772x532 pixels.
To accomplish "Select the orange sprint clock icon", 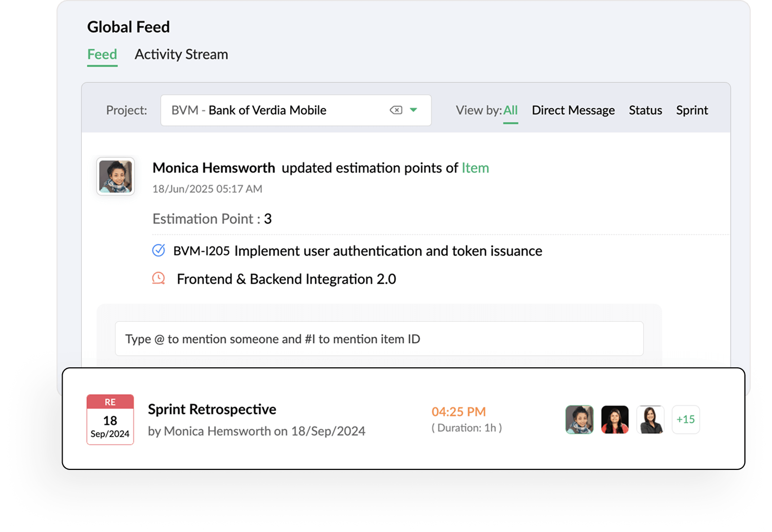I will 158,278.
